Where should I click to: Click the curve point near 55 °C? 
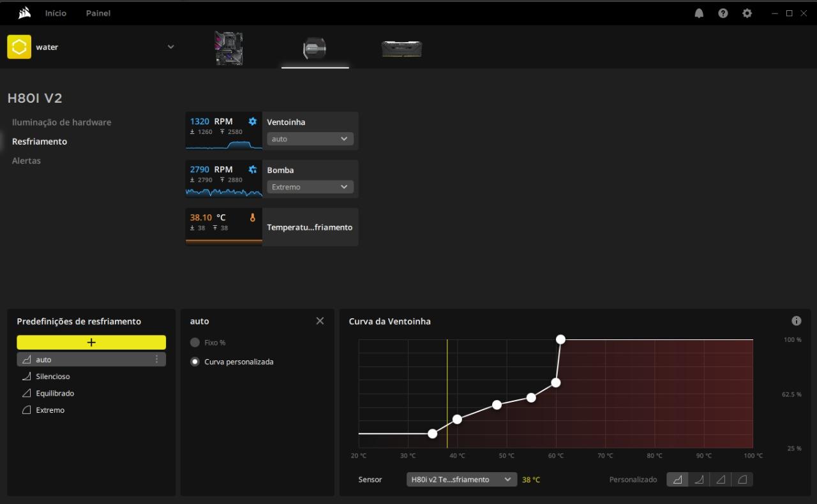pyautogui.click(x=531, y=397)
